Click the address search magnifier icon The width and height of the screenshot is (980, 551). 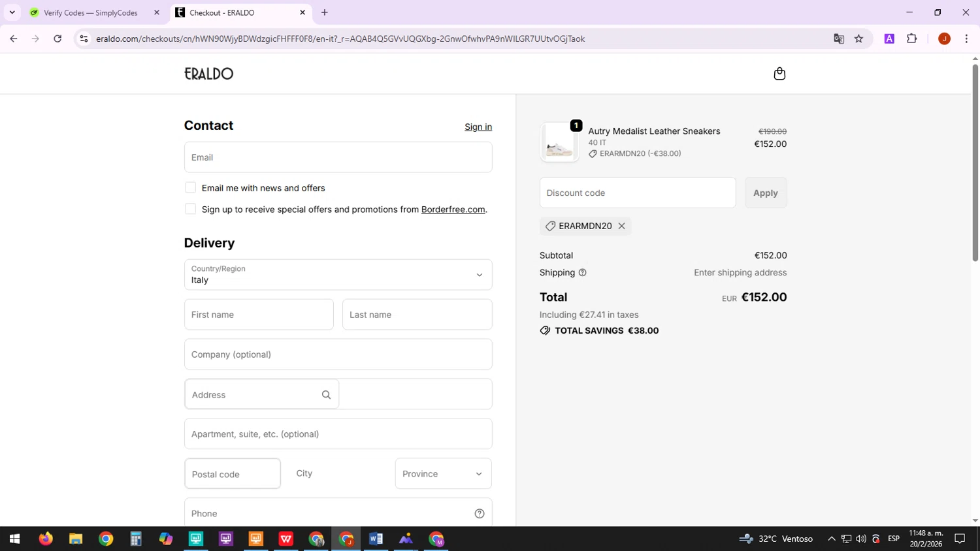pyautogui.click(x=326, y=395)
